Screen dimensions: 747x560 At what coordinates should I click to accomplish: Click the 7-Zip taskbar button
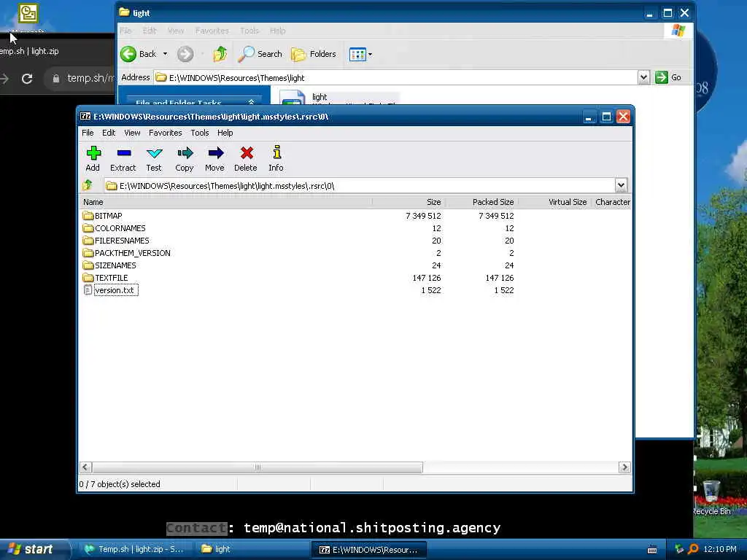pyautogui.click(x=368, y=549)
